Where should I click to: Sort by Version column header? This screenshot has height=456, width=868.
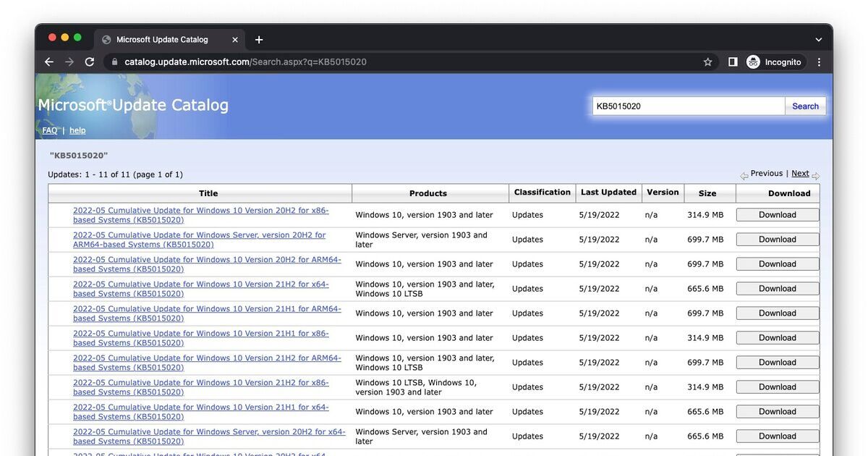pyautogui.click(x=663, y=193)
